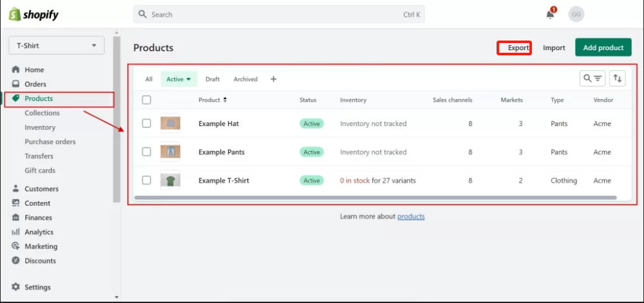Follow the products help link
644x303 pixels.
[411, 217]
